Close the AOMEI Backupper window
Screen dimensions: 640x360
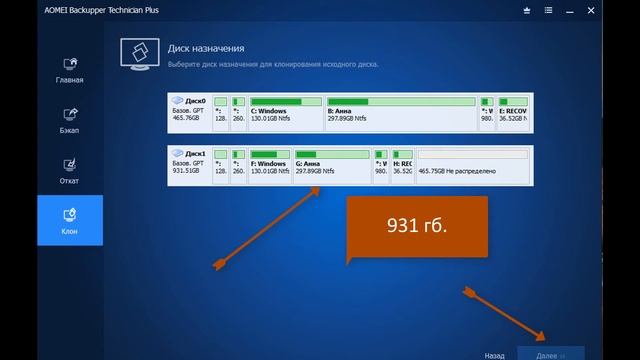(x=591, y=10)
